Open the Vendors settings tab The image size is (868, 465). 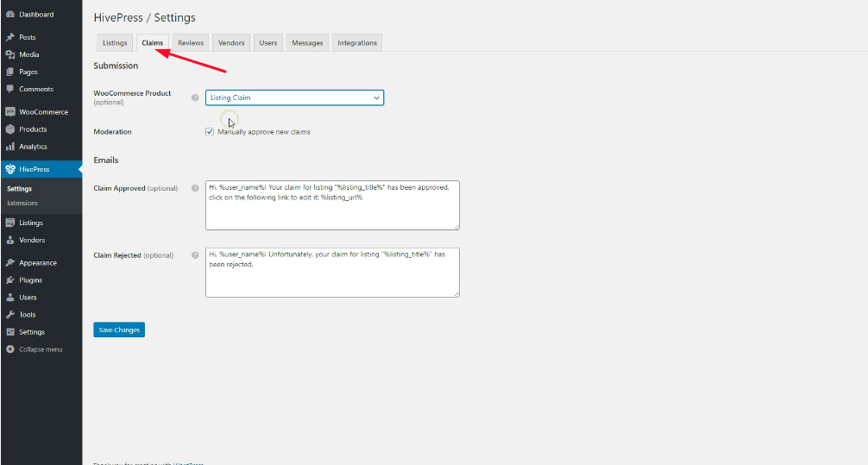click(x=231, y=42)
